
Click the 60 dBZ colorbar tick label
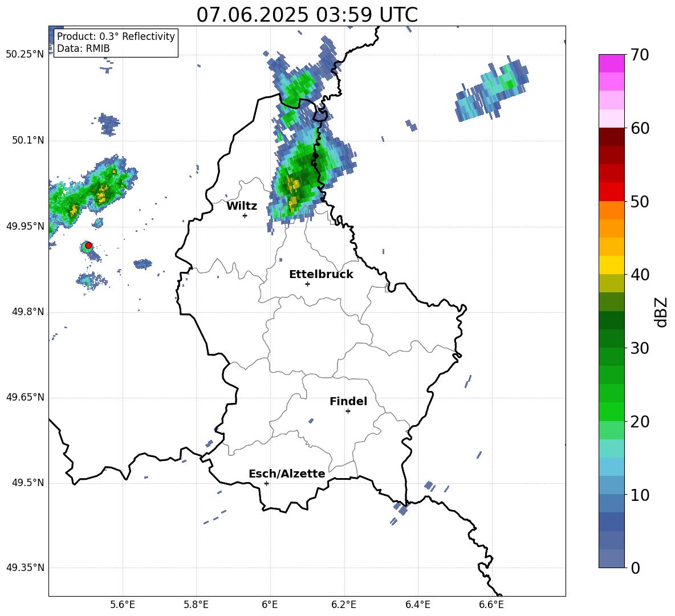(640, 128)
